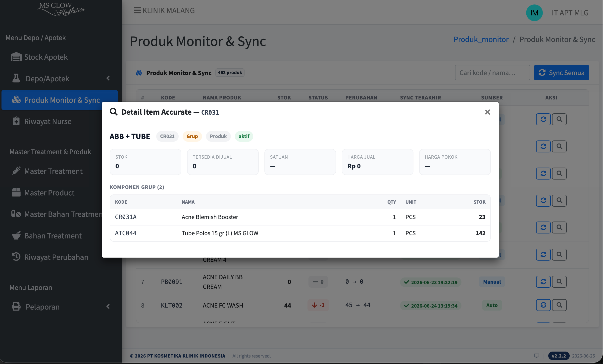Click the HARGA JUAL Rp 0 card

377,162
